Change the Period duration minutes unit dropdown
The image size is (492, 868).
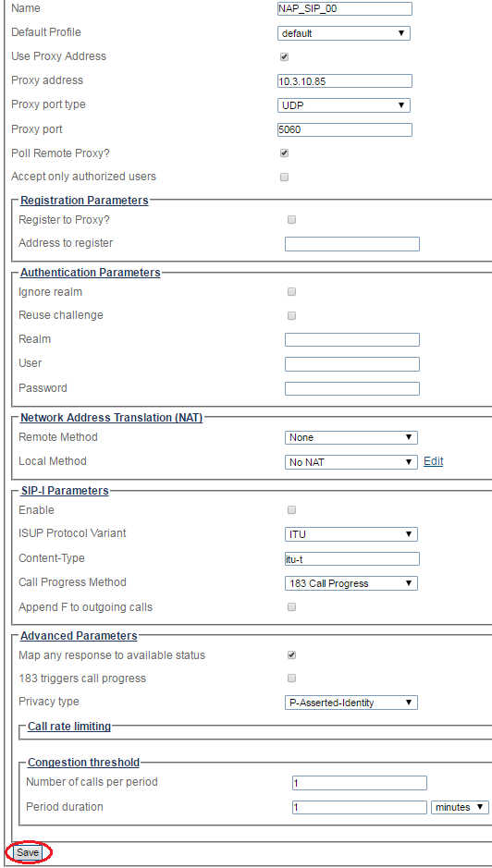pyautogui.click(x=460, y=807)
